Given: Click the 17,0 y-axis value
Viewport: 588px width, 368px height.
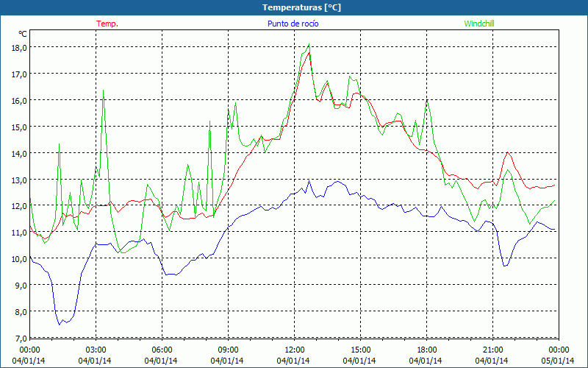Looking at the screenshot, I should tap(19, 74).
